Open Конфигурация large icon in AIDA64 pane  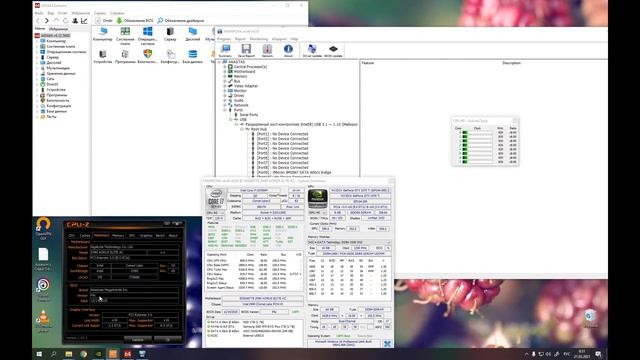170,57
